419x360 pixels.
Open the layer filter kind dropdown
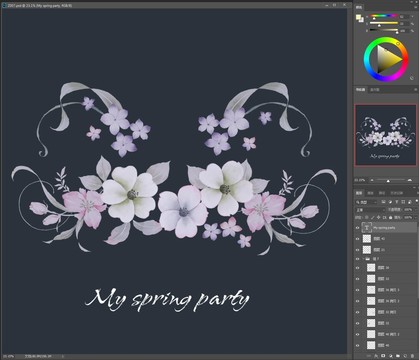pos(366,202)
